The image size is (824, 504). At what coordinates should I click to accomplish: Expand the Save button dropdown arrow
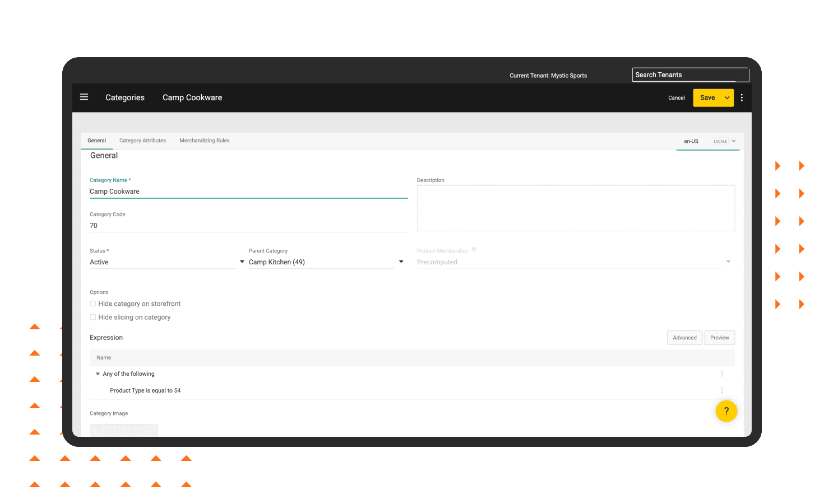click(727, 97)
